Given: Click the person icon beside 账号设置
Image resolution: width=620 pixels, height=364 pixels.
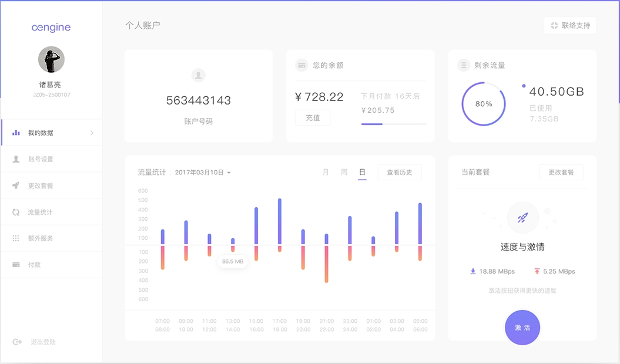Looking at the screenshot, I should [x=16, y=159].
